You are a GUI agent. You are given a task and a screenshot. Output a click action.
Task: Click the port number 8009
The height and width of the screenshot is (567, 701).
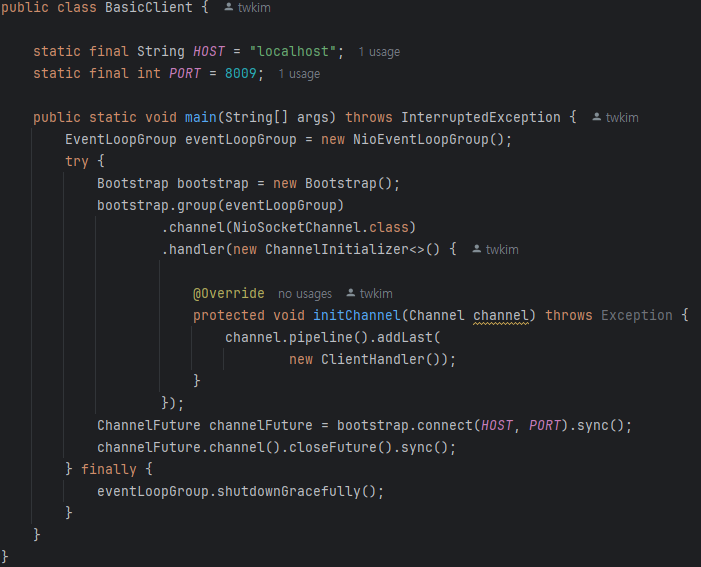[241, 73]
